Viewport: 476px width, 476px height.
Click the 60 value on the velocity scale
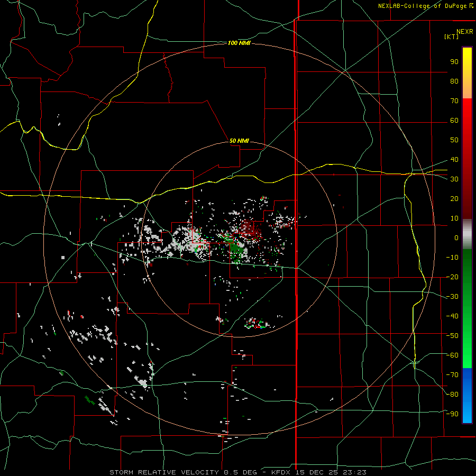[x=454, y=121]
